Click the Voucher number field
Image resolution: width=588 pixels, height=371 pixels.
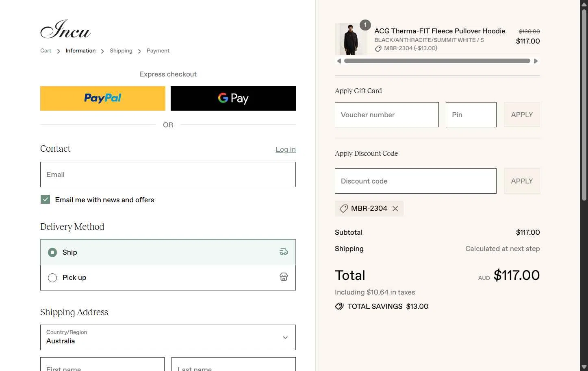[x=387, y=115]
